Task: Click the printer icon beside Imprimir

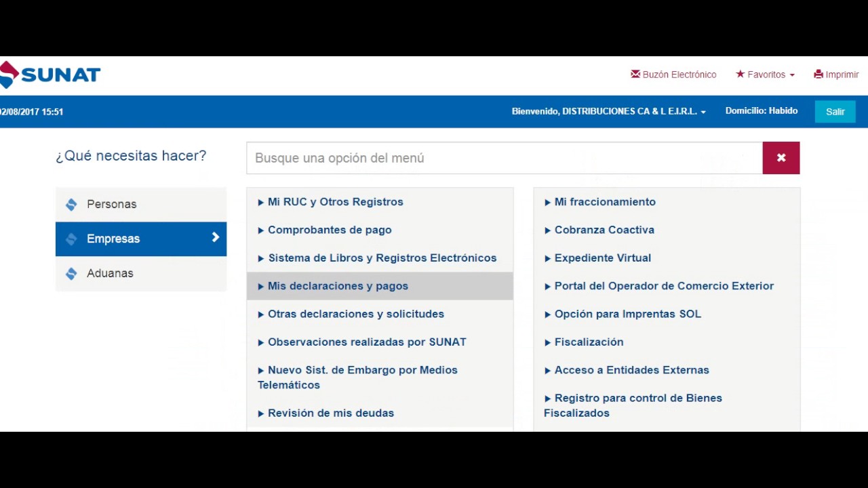Action: coord(818,74)
